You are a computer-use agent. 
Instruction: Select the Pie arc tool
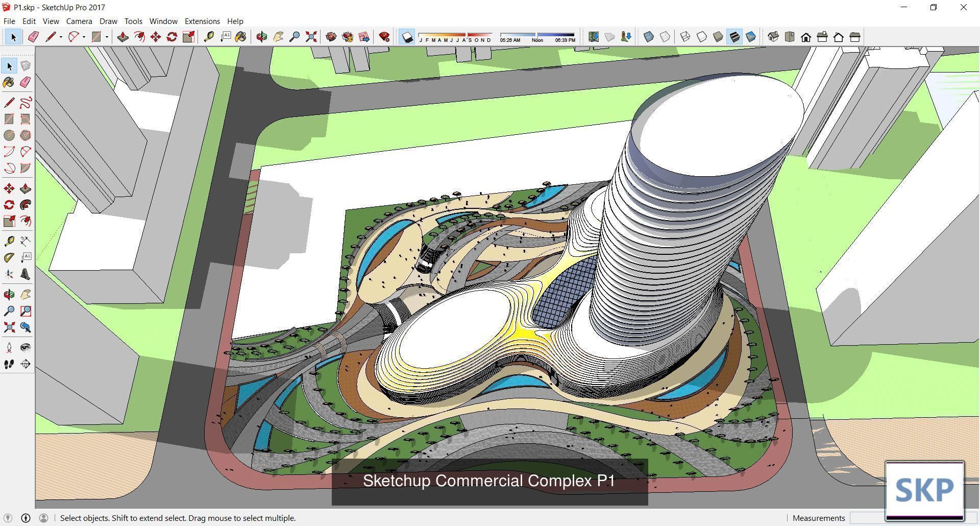coord(26,168)
